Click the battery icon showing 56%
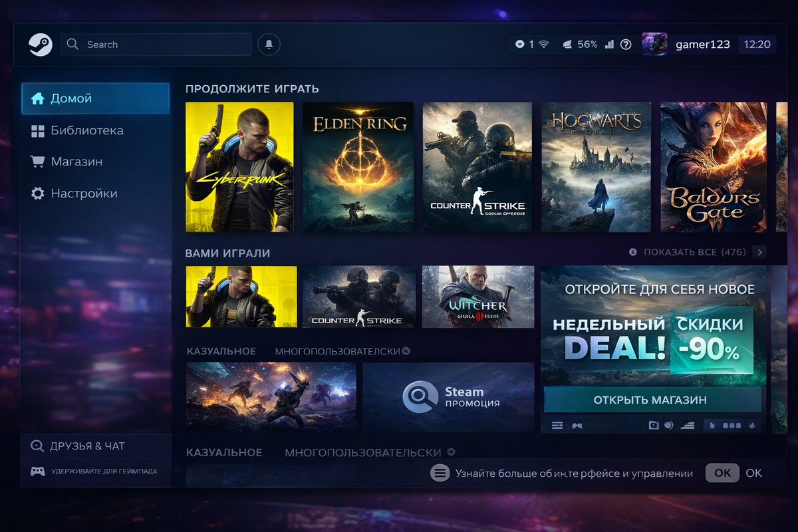 pos(567,45)
